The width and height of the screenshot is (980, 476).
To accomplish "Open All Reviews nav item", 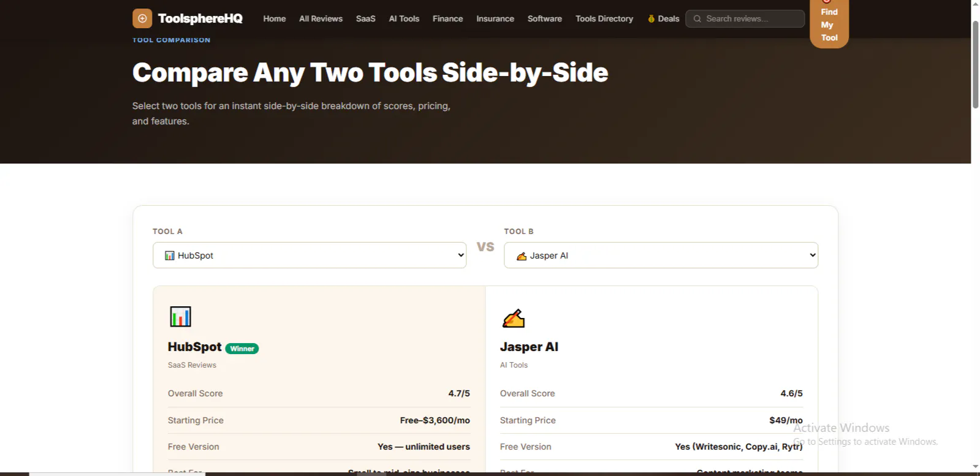I will (321, 19).
